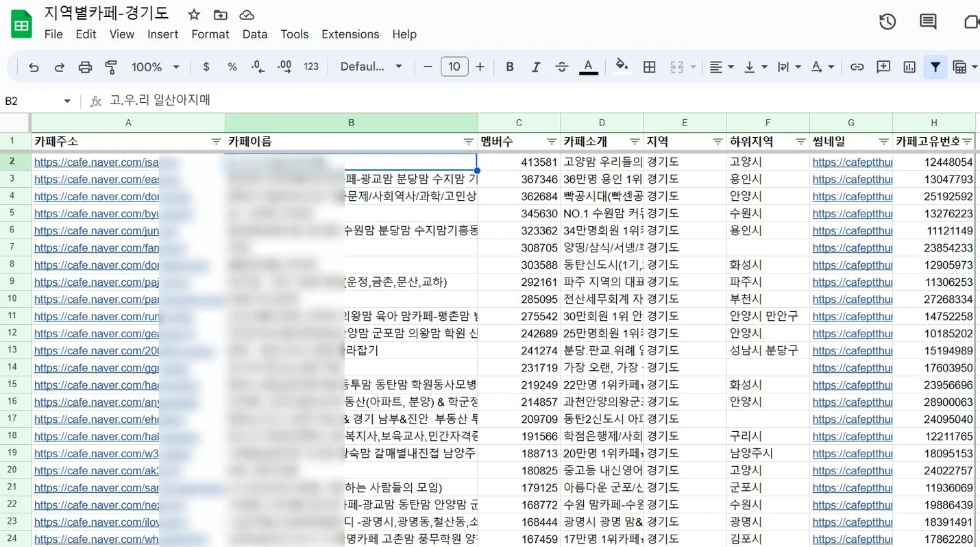This screenshot has width=980, height=547.
Task: Open the Format menu
Action: [210, 34]
